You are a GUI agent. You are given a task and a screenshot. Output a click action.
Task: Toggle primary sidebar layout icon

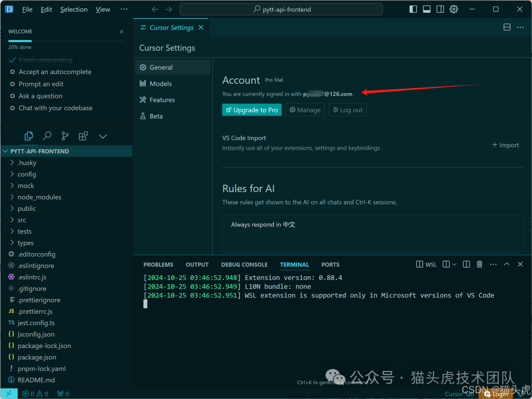click(413, 9)
